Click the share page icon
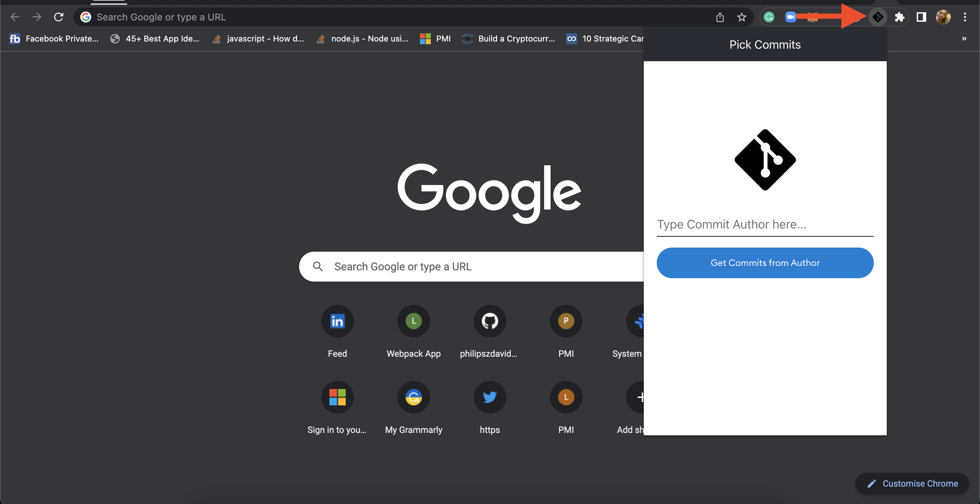Screen dimensions: 980x504 [x=720, y=17]
